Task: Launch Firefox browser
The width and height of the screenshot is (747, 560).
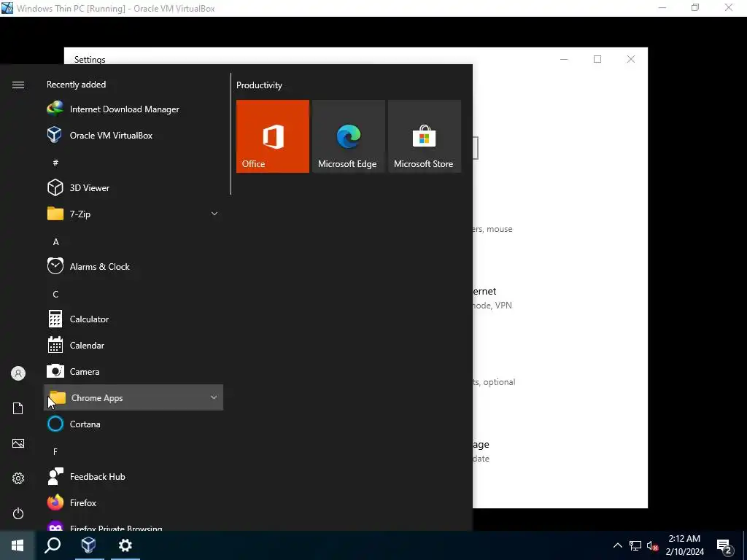Action: 133,503
